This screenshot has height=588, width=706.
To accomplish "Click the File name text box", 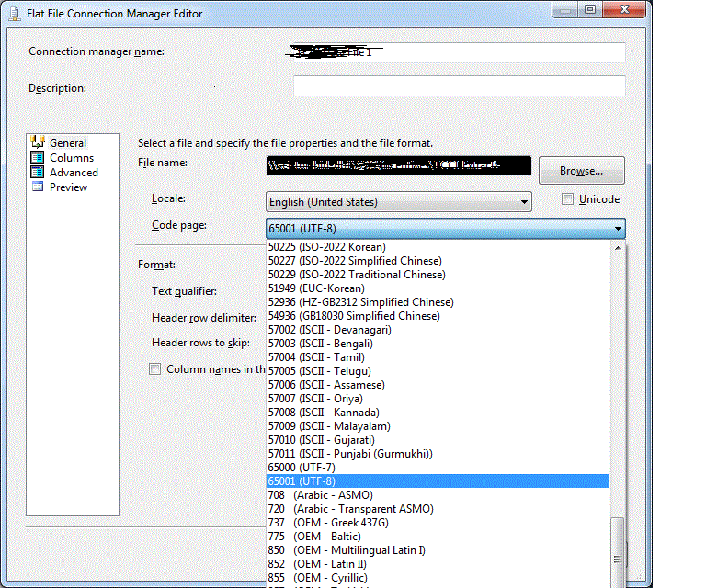I will click(398, 165).
